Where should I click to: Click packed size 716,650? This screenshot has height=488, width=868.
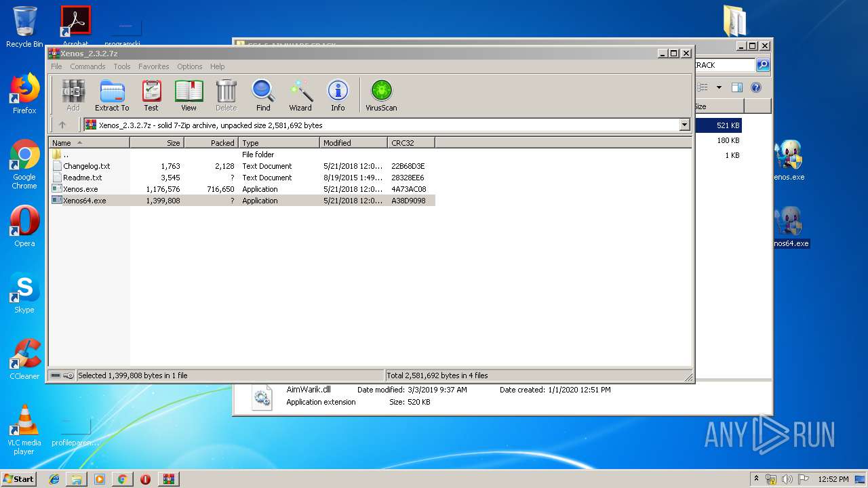pos(220,189)
